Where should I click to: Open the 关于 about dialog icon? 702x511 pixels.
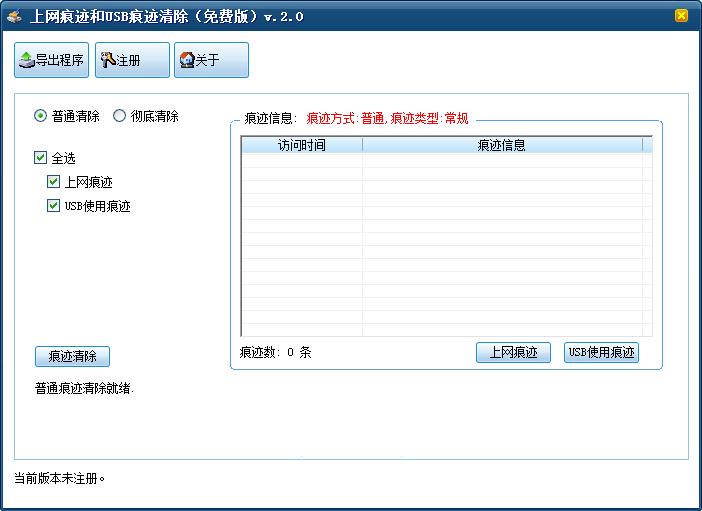click(211, 60)
